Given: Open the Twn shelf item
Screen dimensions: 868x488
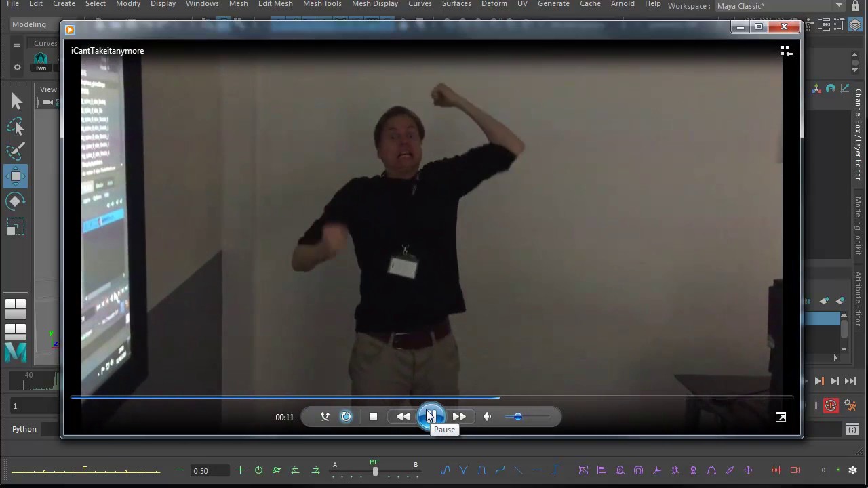Looking at the screenshot, I should (41, 61).
